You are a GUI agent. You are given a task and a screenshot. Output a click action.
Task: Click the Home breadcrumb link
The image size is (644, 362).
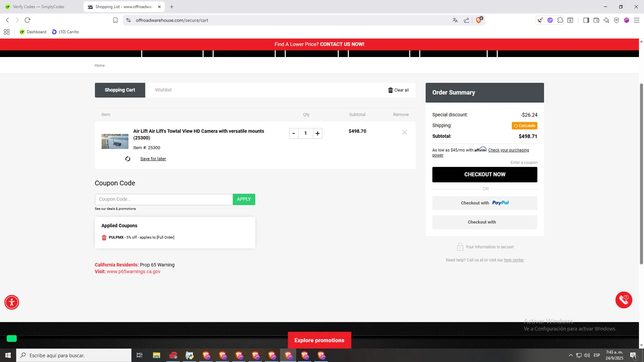point(100,66)
